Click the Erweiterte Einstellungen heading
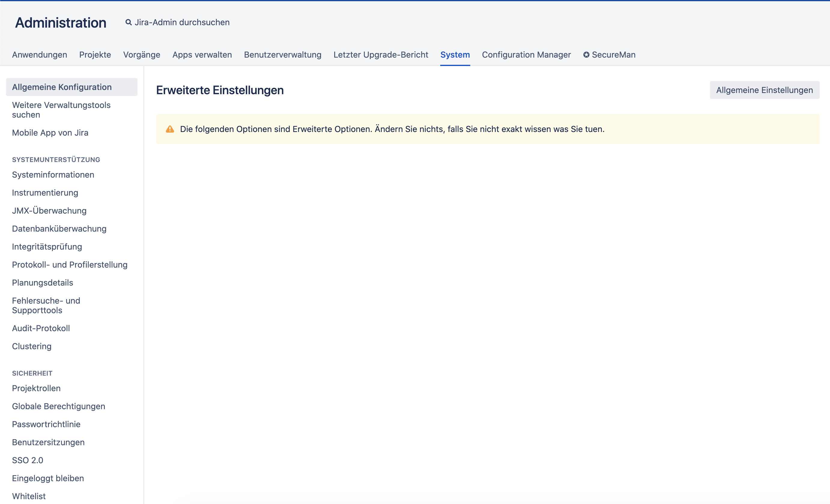Image resolution: width=830 pixels, height=504 pixels. point(220,90)
